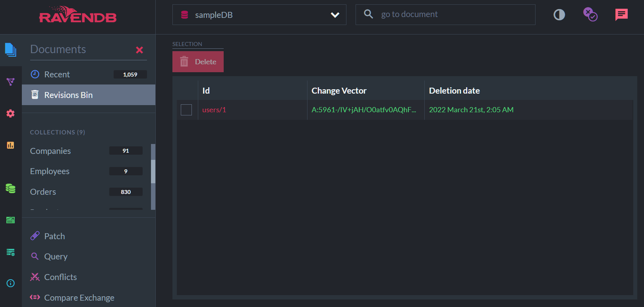
Task: Open the Patch menu item
Action: pos(89,236)
